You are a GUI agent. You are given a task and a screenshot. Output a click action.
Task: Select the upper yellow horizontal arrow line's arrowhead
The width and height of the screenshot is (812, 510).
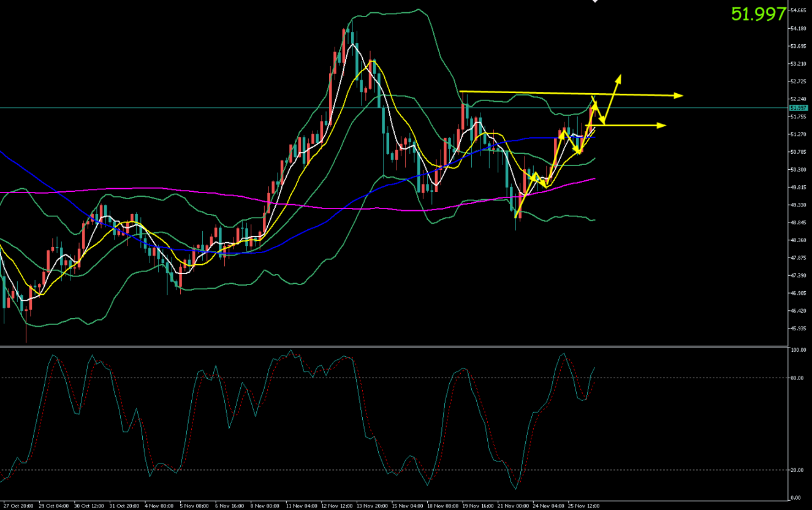(x=679, y=96)
